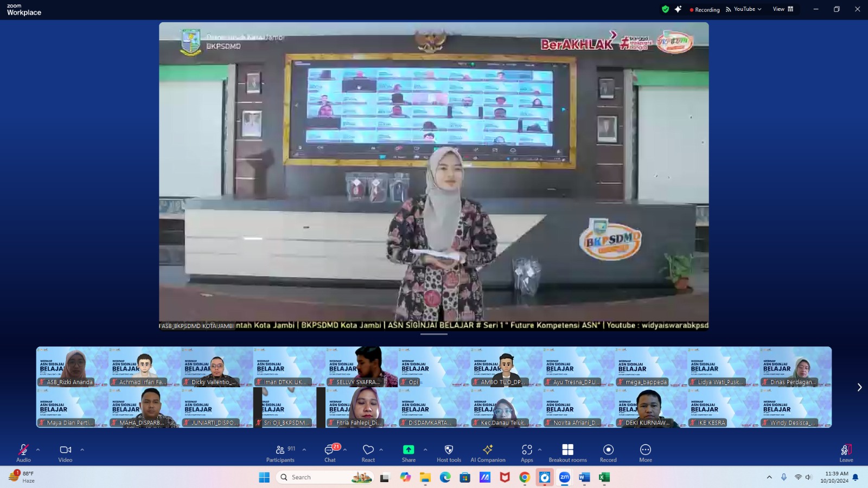Select SELLVY SYAFRA participant thumbnail
868x488 pixels.
pos(362,367)
